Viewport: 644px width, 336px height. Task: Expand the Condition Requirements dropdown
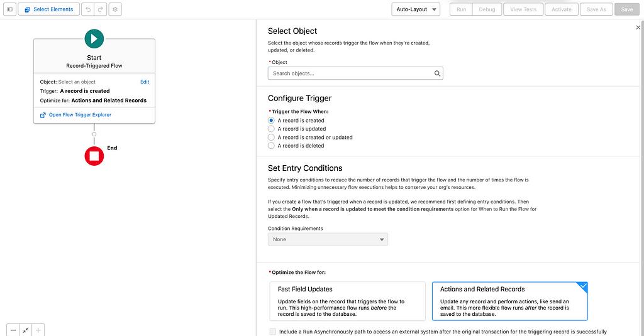pos(328,239)
